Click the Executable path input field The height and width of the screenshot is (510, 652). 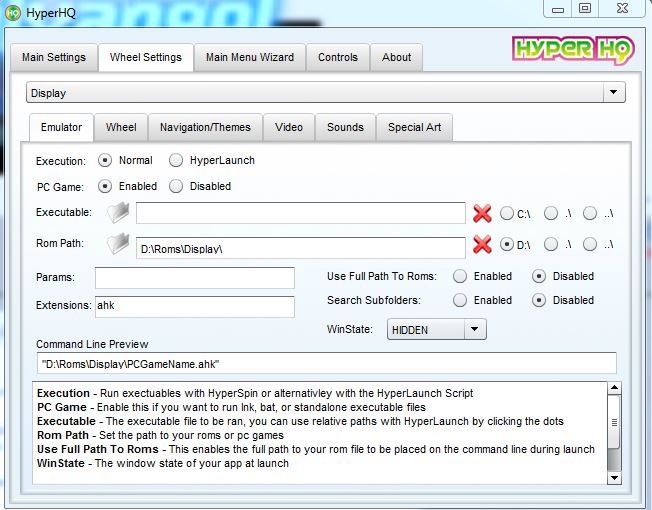pos(301,213)
